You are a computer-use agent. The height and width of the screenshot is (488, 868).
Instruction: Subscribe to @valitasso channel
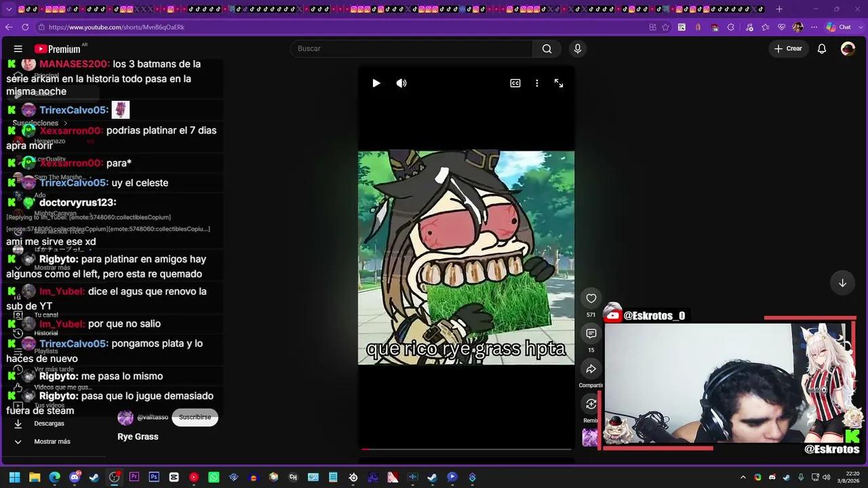(195, 418)
